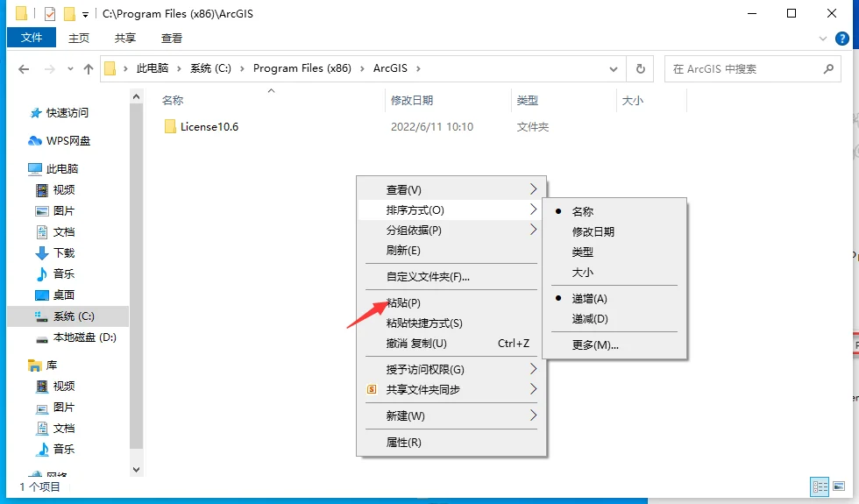
Task: Switch to large icons view
Action: pos(839,486)
